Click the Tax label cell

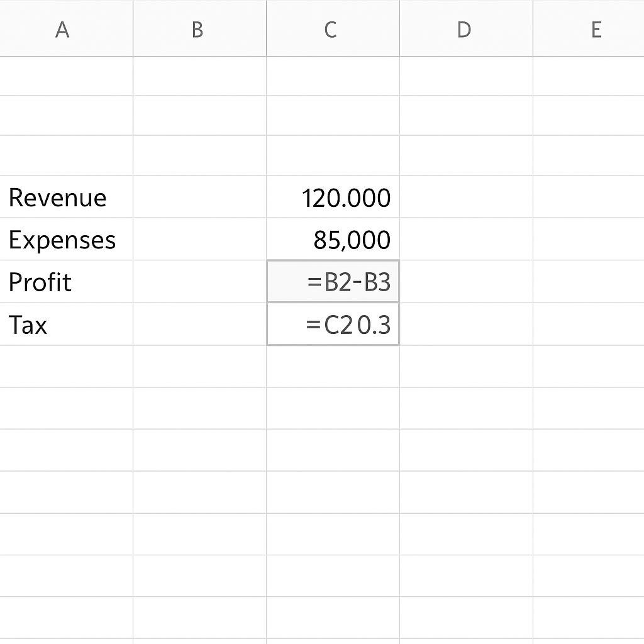tap(66, 325)
